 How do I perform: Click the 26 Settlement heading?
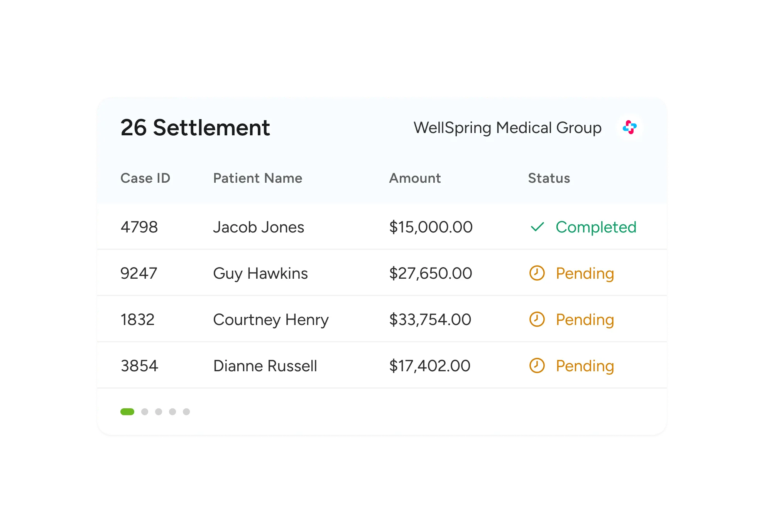coord(195,128)
